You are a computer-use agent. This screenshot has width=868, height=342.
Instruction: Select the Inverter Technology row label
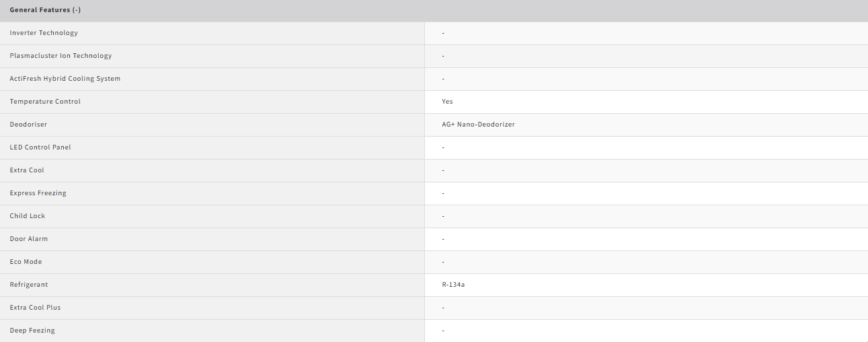[x=44, y=33]
